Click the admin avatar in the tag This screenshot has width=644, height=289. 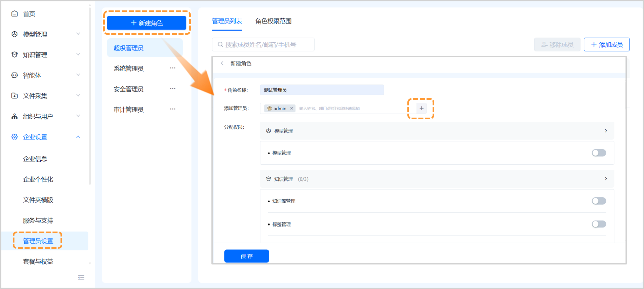(269, 108)
